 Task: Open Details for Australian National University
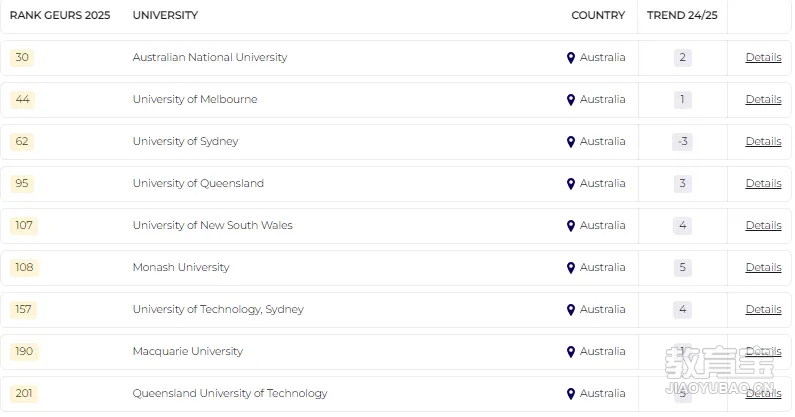(x=763, y=57)
